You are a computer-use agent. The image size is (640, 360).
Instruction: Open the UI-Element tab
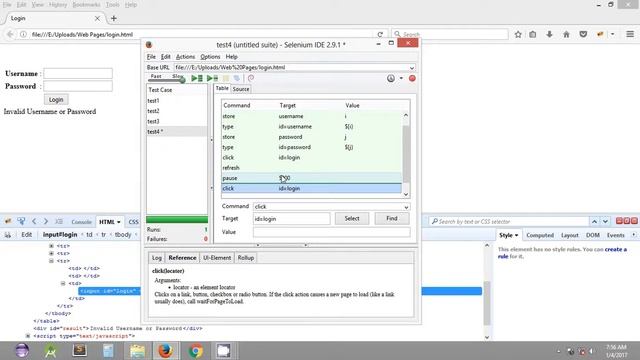(x=217, y=258)
